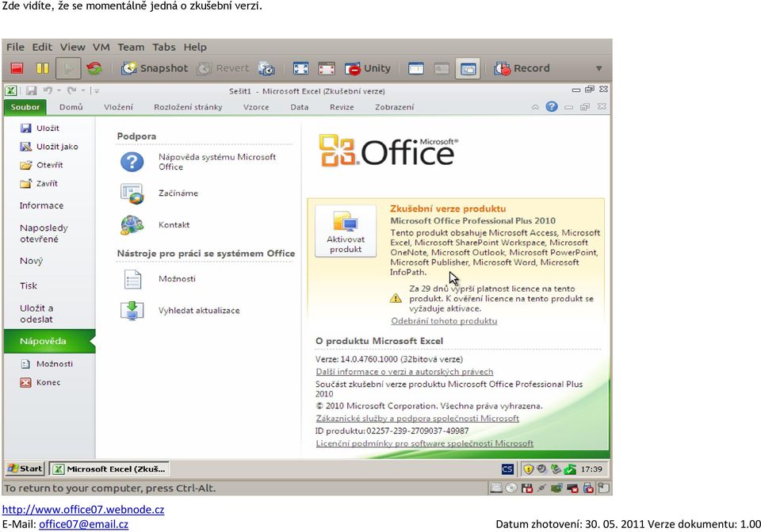The height and width of the screenshot is (532, 761).
Task: Click the blue Excel help question icon
Action: pyautogui.click(x=552, y=107)
